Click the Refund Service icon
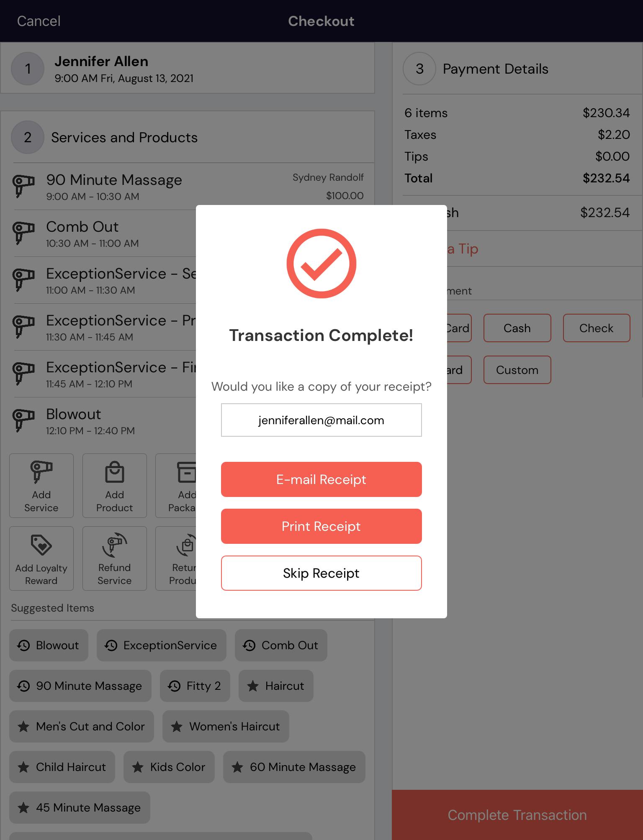 click(x=114, y=545)
